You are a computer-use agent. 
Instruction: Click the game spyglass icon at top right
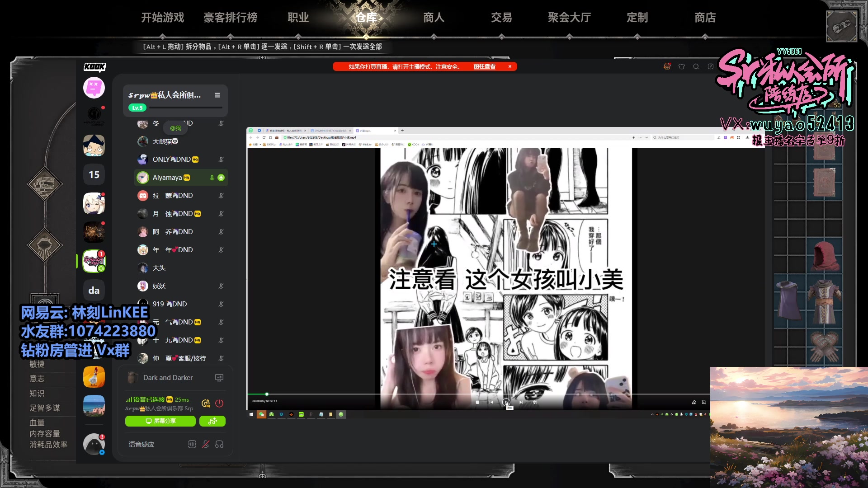[841, 27]
